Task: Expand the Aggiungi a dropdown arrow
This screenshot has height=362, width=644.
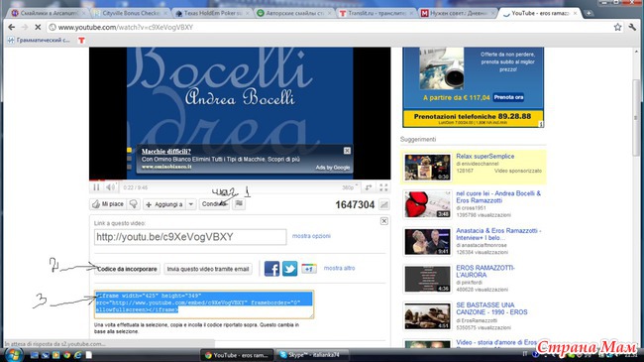Action: tap(191, 204)
